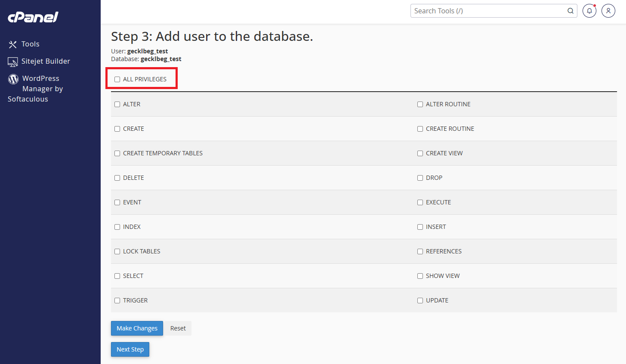Click the Tools wrench icon in sidebar
626x364 pixels.
click(12, 44)
